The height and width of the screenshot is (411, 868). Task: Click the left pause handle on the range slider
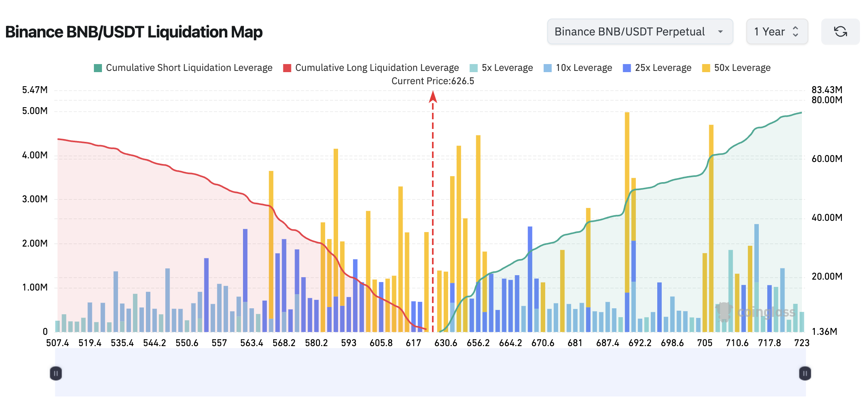tap(56, 374)
